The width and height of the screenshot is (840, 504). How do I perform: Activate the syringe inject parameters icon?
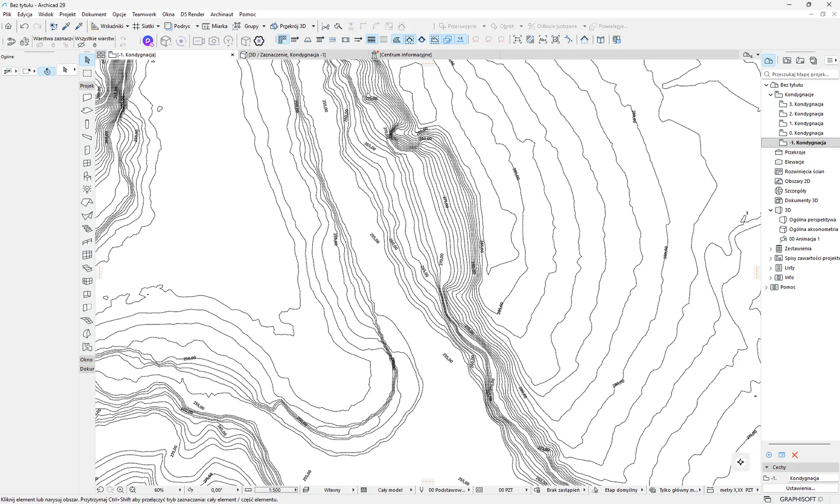[79, 26]
